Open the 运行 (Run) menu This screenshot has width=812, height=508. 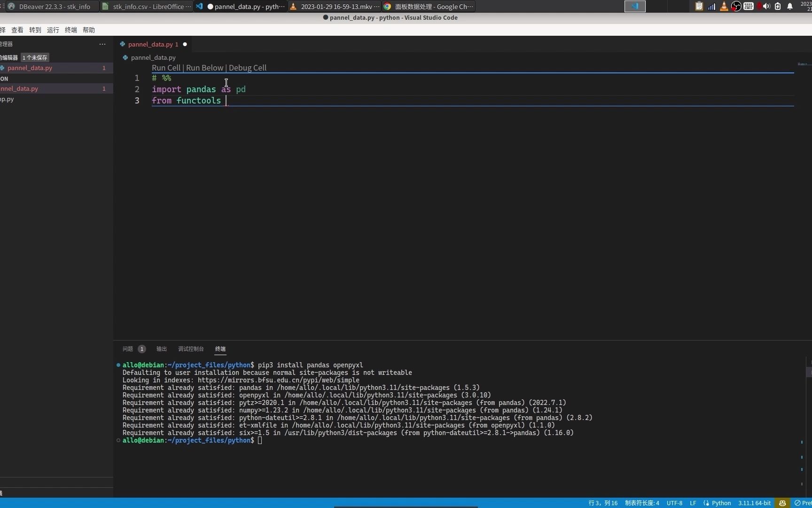(x=53, y=30)
